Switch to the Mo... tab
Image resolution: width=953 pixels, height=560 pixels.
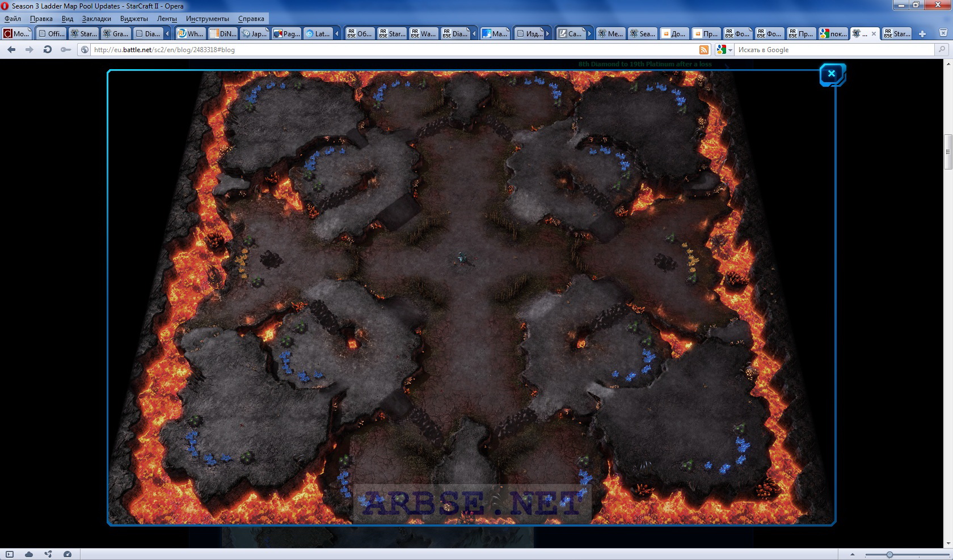point(16,33)
